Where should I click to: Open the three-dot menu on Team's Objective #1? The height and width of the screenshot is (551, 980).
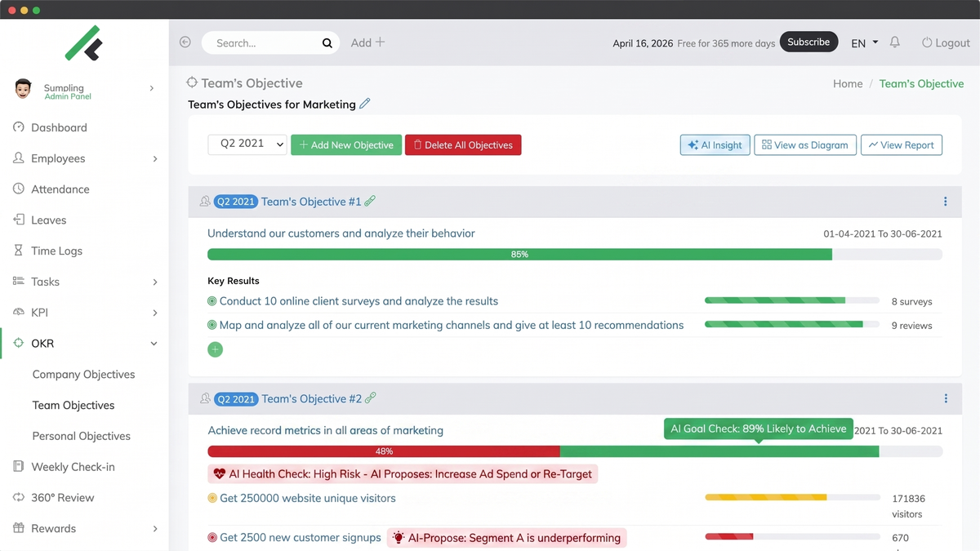coord(945,201)
